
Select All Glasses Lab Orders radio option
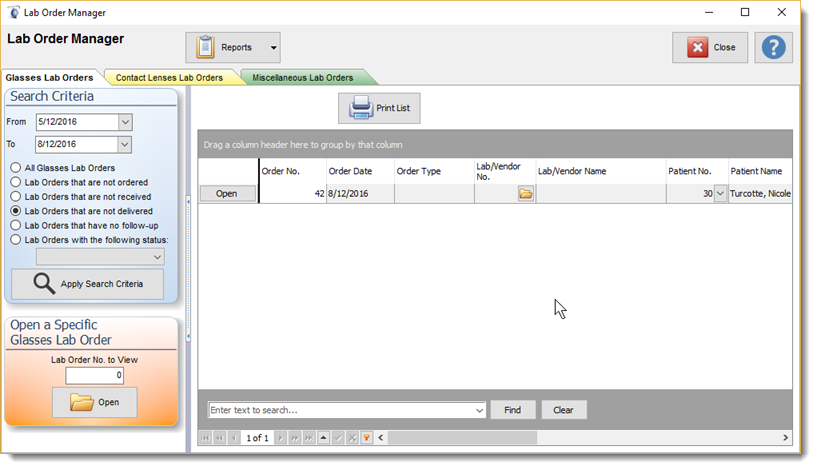[x=16, y=168]
